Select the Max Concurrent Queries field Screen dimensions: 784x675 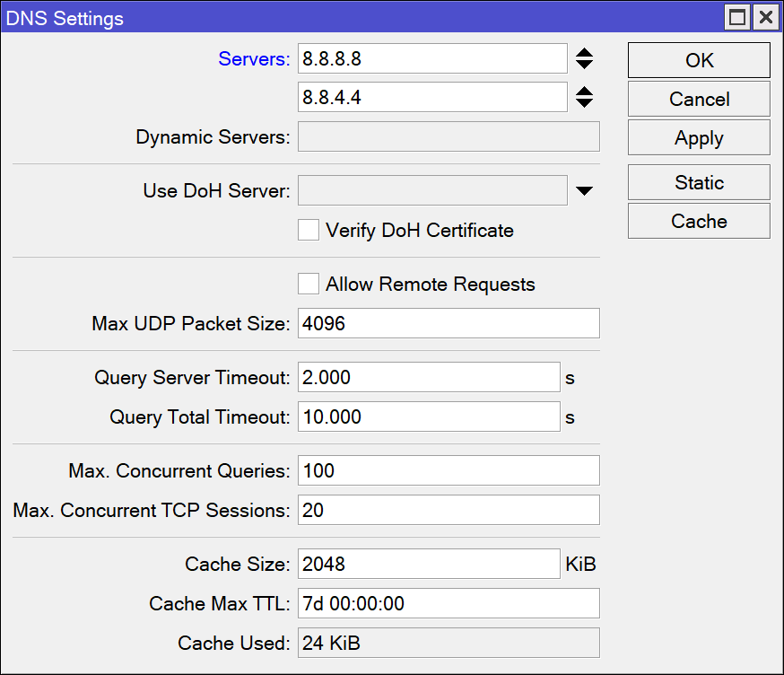(x=449, y=470)
